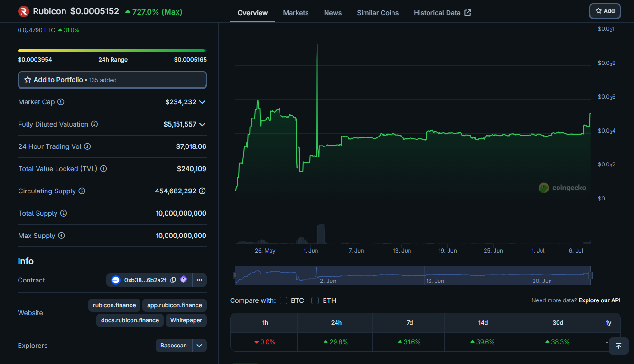Click Add to Portfolio button
Screen dimensions: 634x364
[x=112, y=80]
